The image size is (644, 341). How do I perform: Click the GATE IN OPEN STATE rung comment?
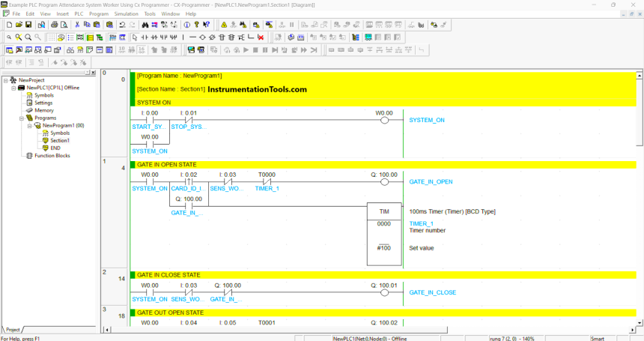tap(167, 165)
